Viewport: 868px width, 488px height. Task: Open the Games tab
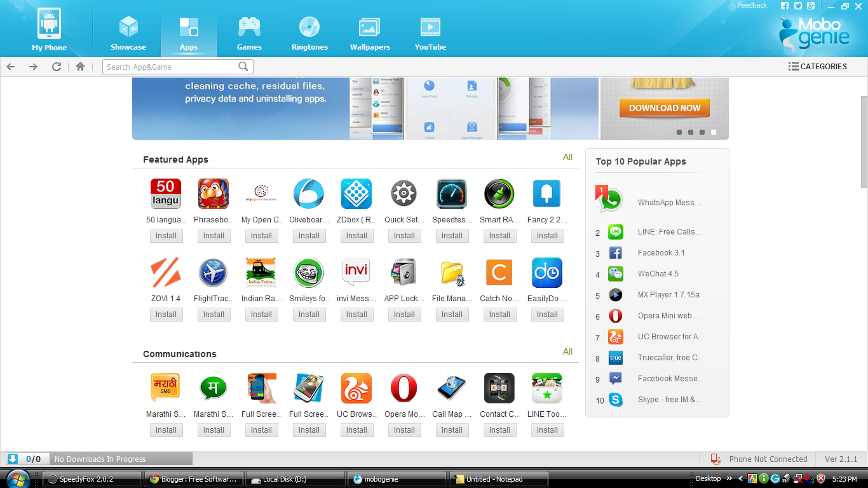[x=249, y=34]
